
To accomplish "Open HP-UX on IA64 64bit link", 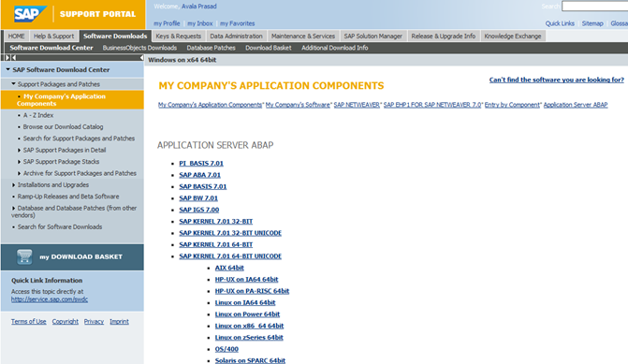I will [246, 280].
